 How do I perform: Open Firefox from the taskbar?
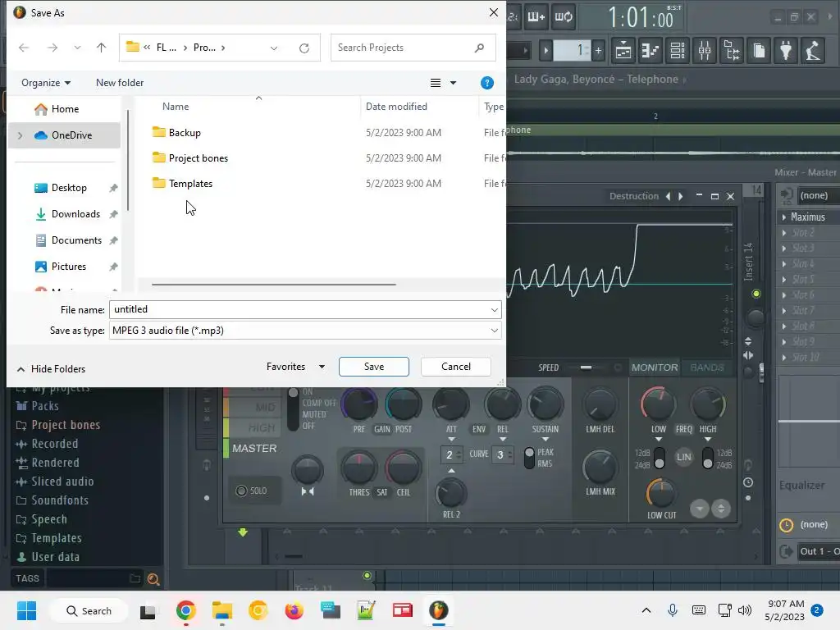(x=294, y=610)
